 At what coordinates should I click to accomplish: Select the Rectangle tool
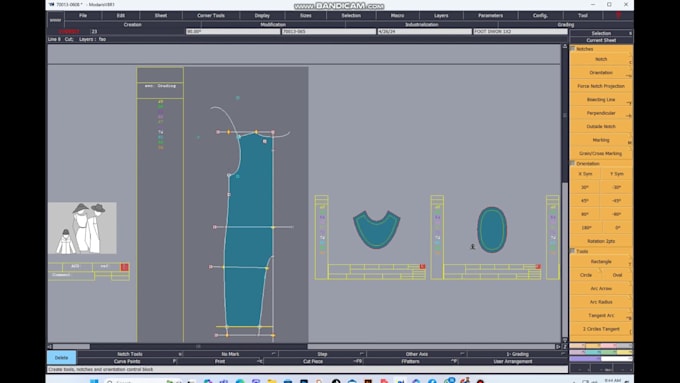pyautogui.click(x=601, y=262)
